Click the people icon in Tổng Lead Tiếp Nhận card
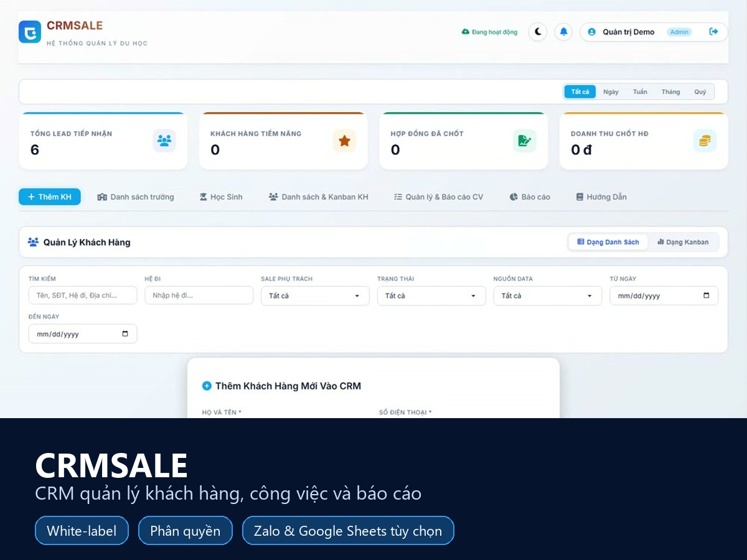 (164, 141)
